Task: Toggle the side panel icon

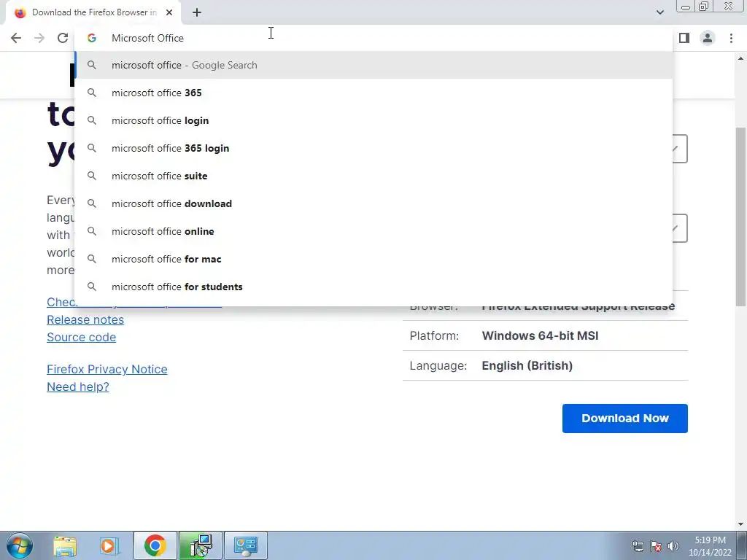Action: click(x=684, y=38)
